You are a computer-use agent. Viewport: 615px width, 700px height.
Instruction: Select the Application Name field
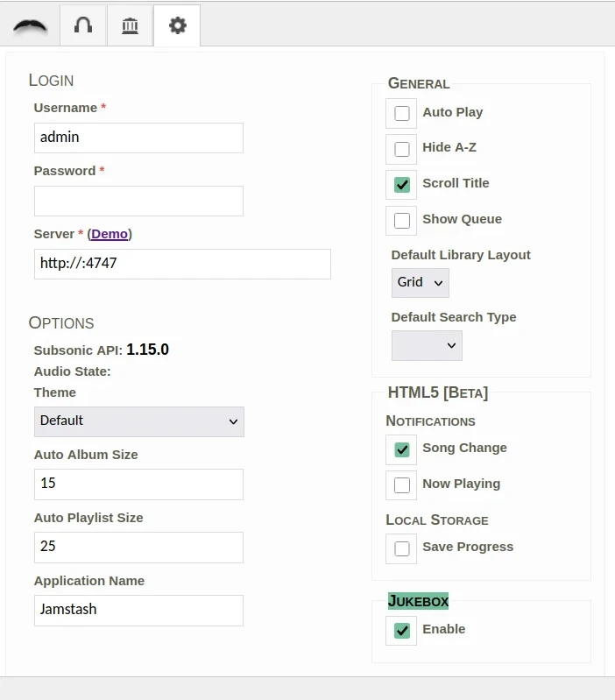coord(138,611)
